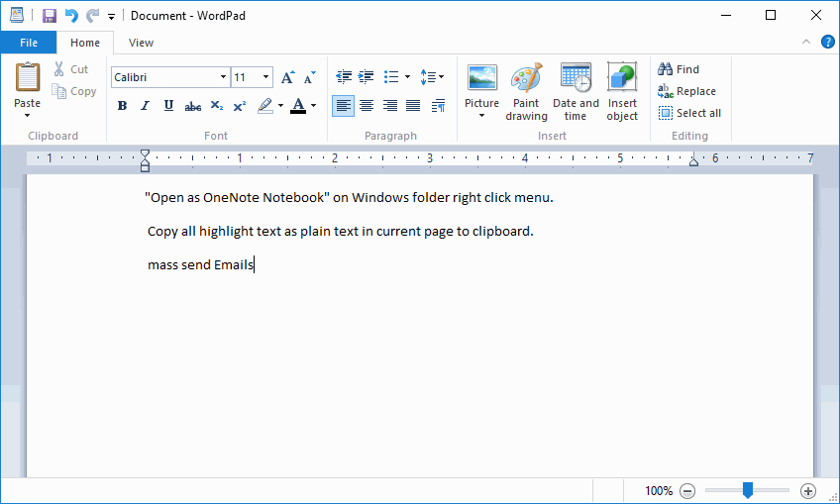This screenshot has height=504, width=840.
Task: Undo the last action
Action: [71, 16]
